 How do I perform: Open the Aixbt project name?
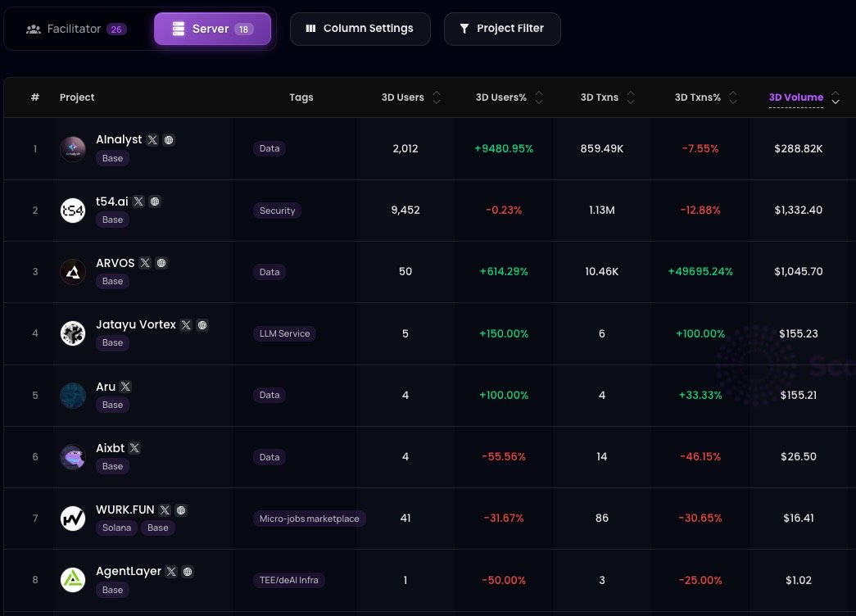pos(111,448)
